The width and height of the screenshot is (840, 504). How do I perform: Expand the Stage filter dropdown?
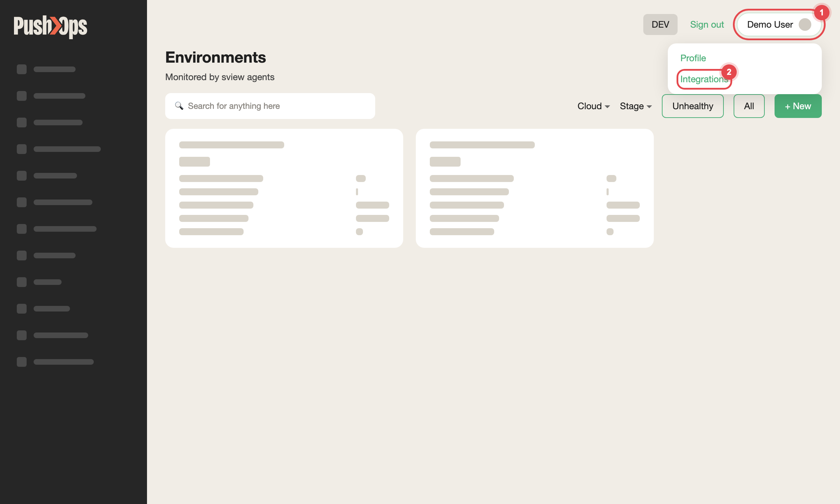(636, 106)
